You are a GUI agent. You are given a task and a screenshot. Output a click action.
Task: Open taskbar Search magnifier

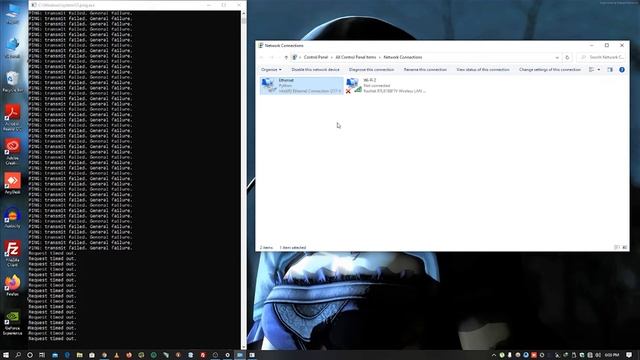click(18, 355)
